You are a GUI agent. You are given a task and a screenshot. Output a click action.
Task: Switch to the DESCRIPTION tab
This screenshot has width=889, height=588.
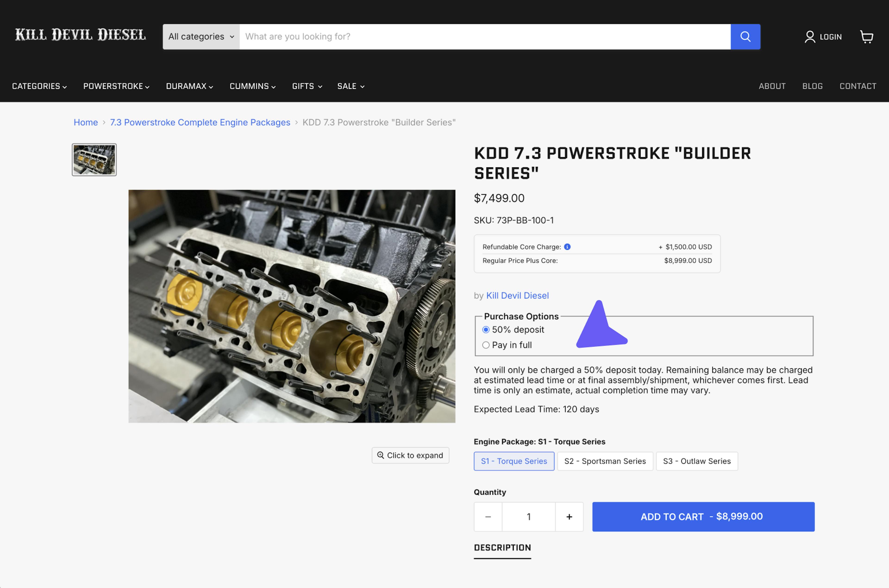click(x=502, y=547)
